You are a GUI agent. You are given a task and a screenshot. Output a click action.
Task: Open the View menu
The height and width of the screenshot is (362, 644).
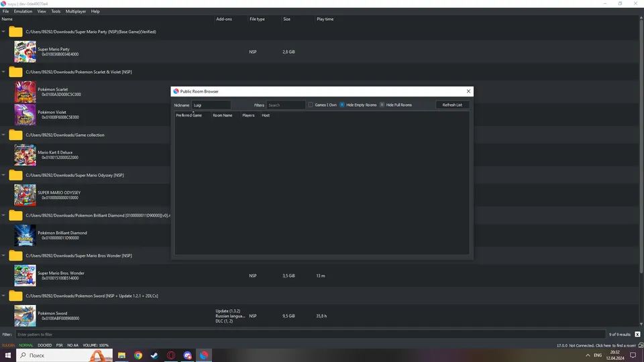pos(42,11)
